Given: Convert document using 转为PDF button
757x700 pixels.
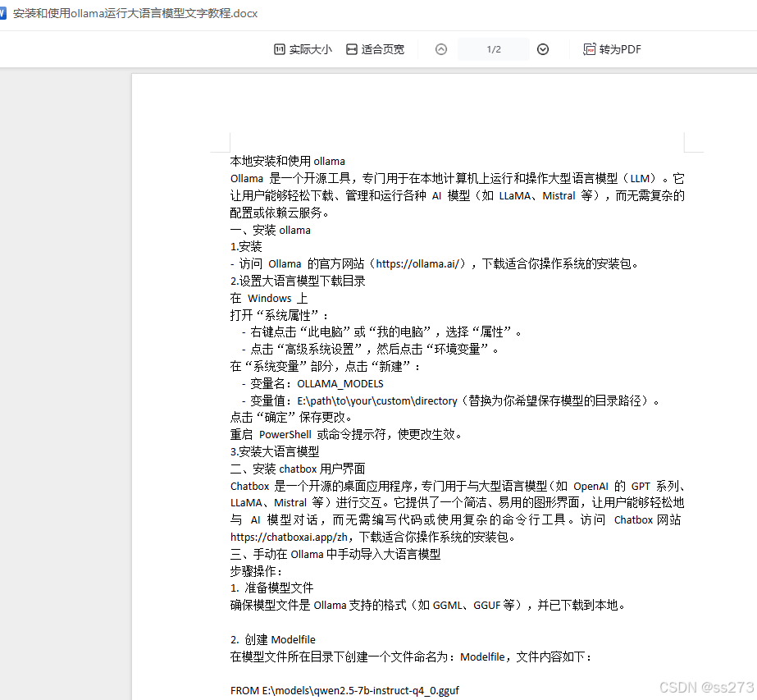Looking at the screenshot, I should tap(612, 49).
